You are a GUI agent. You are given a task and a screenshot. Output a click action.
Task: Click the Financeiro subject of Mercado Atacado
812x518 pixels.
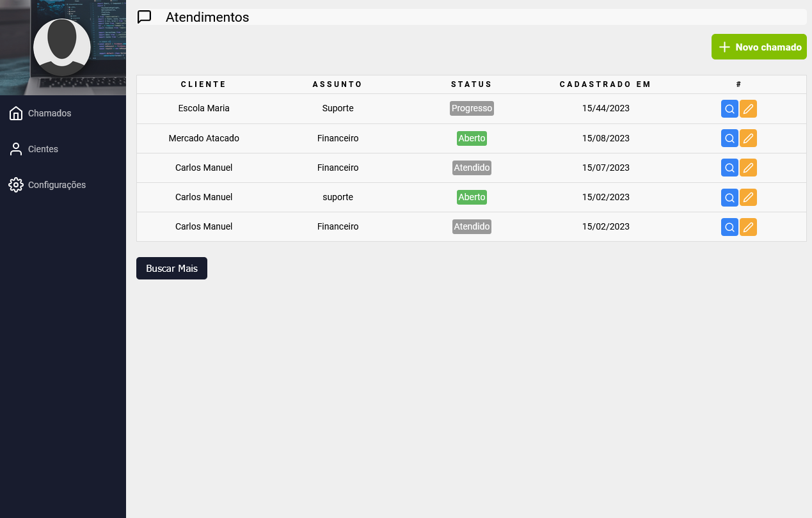338,138
